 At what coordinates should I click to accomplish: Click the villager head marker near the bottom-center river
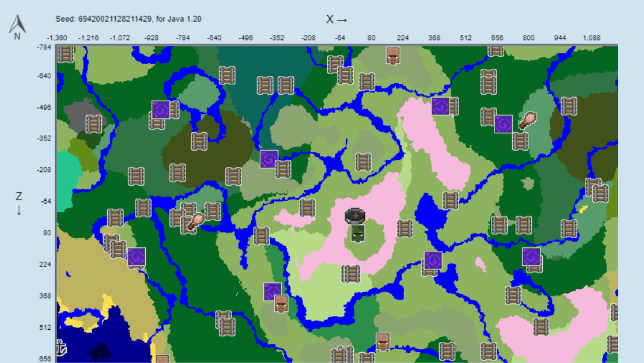coord(384,340)
